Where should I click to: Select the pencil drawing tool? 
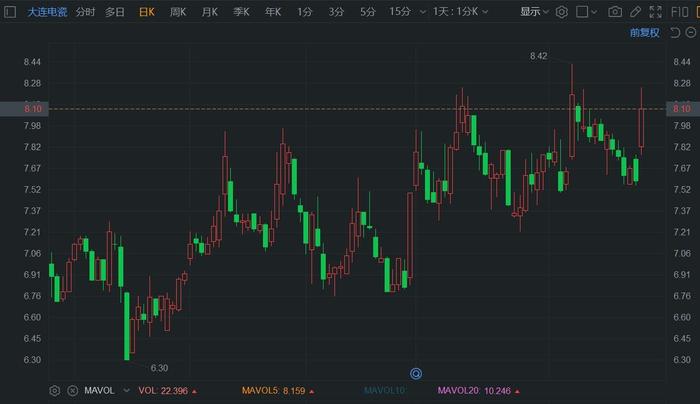636,12
